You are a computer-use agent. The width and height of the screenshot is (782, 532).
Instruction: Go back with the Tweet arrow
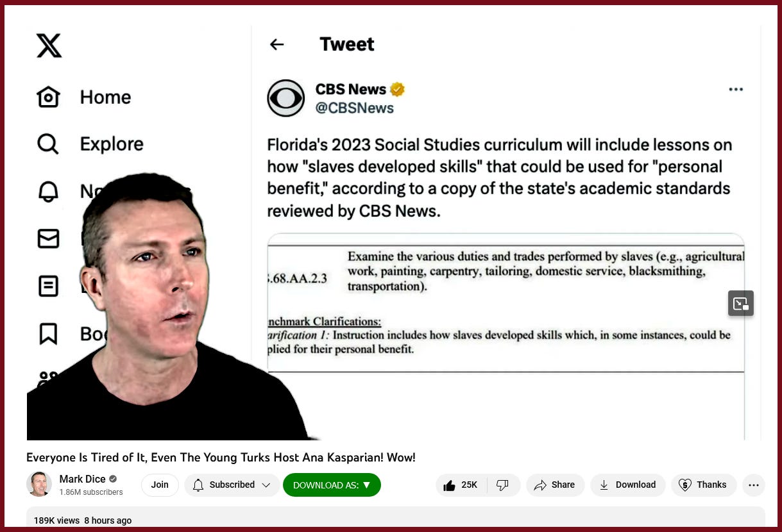coord(276,44)
